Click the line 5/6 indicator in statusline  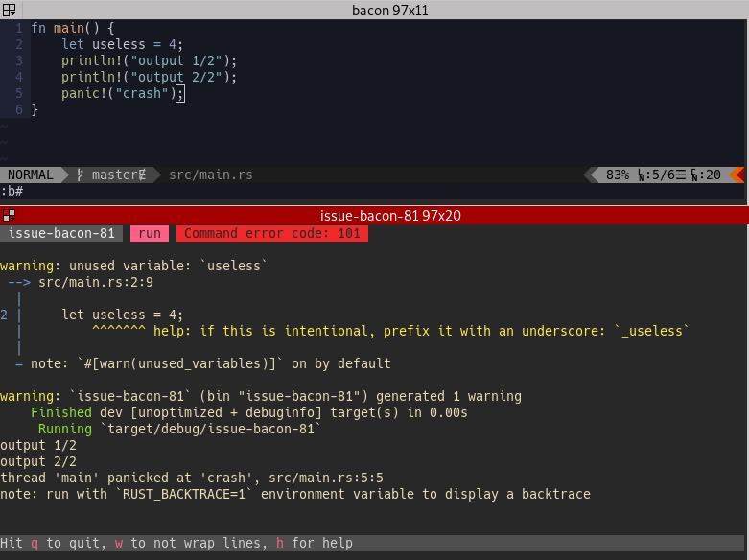tap(662, 175)
